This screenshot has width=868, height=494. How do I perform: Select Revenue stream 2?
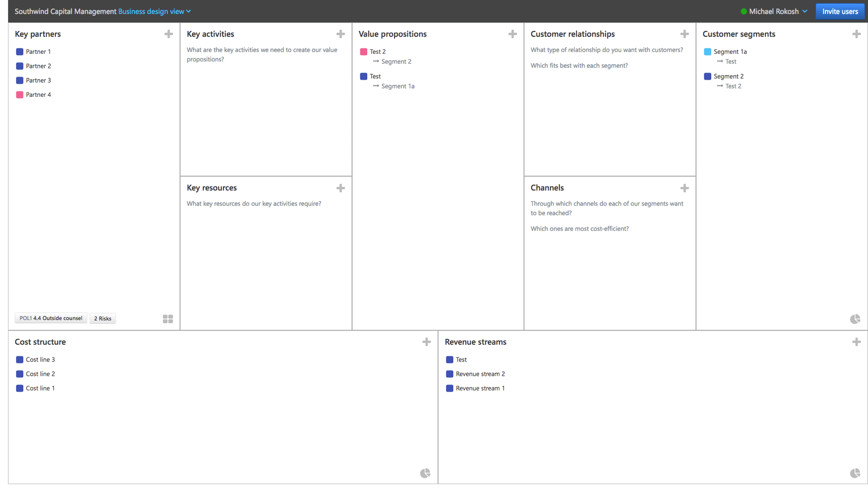click(480, 374)
